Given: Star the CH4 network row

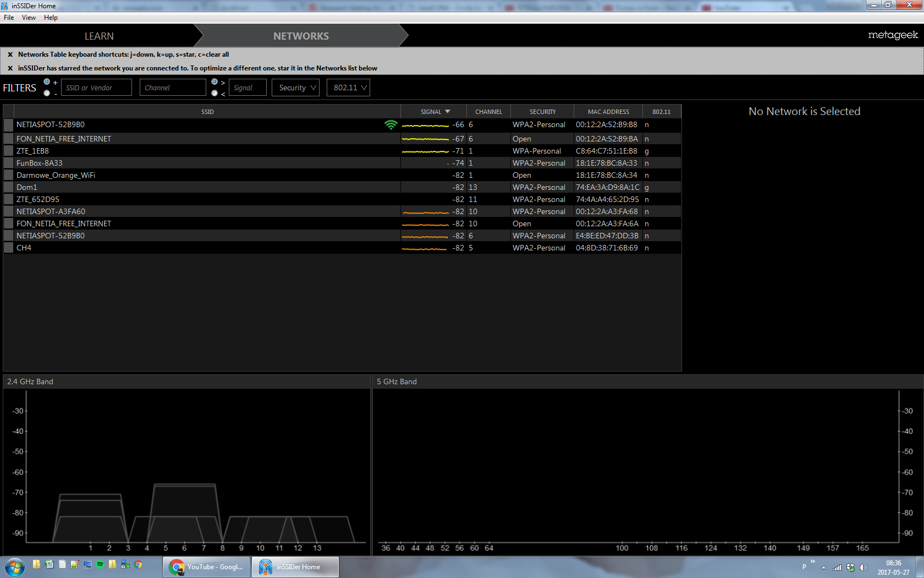Looking at the screenshot, I should coord(8,248).
